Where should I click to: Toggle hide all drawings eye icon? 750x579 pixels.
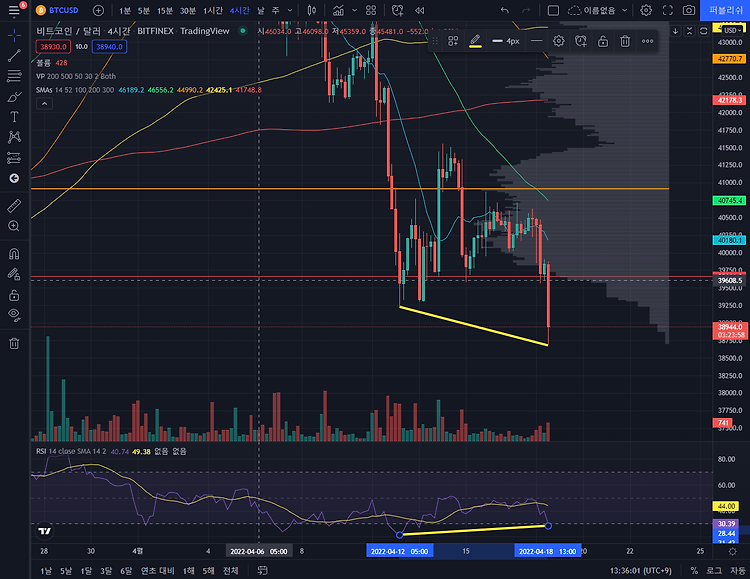tap(14, 315)
